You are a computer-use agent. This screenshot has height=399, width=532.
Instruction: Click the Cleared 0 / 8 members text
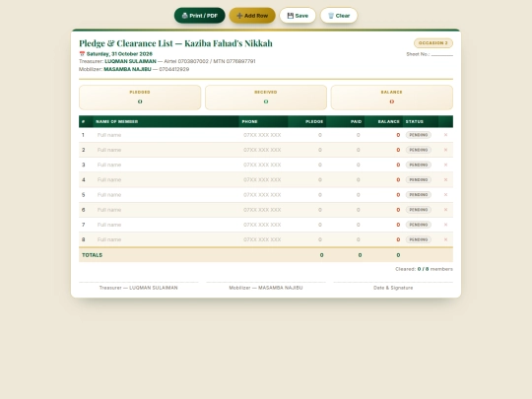coord(424,269)
